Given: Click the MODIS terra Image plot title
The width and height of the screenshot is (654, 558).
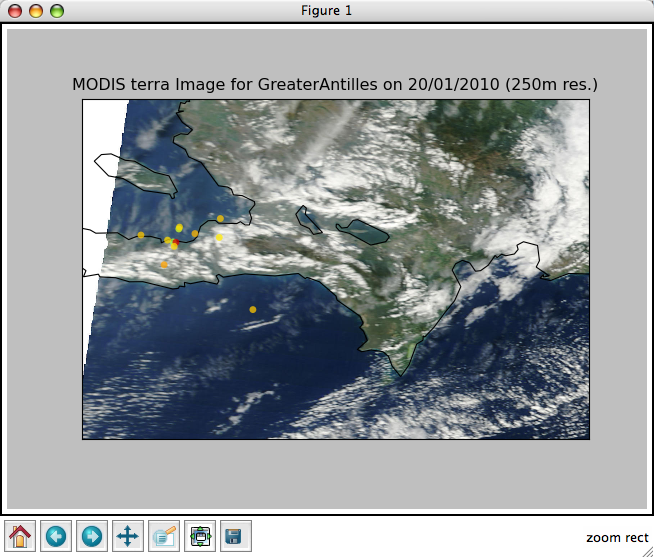Looking at the screenshot, I should 335,84.
